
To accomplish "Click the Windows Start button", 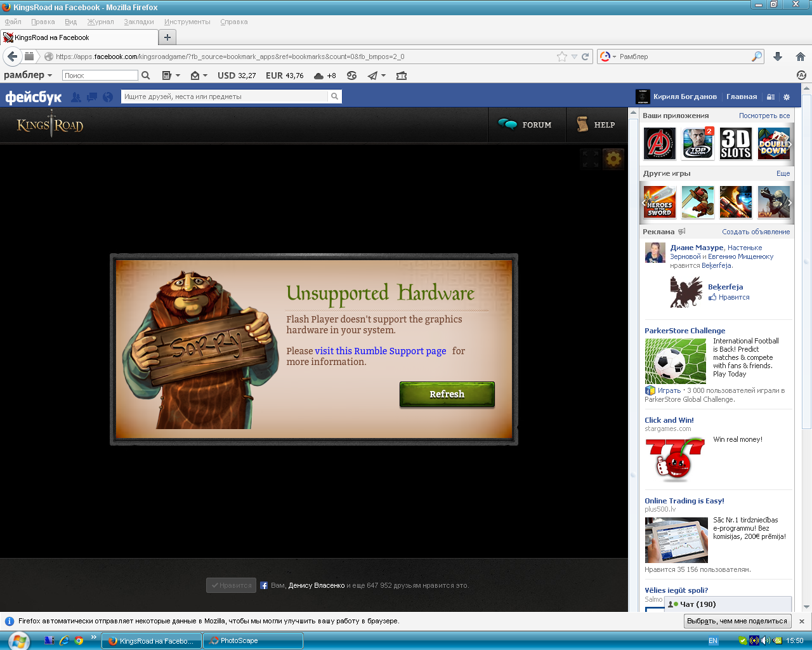I will [18, 640].
